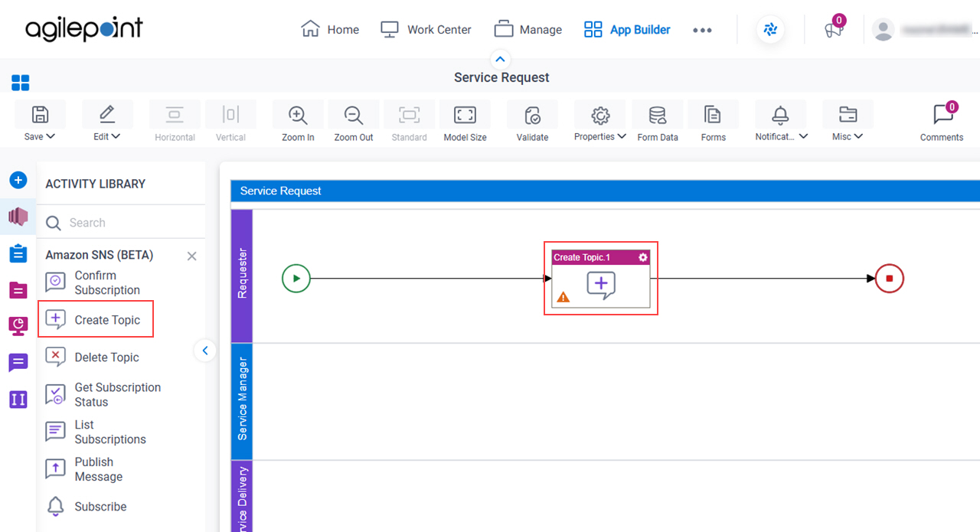Open the Amazon services sidebar icon
Image resolution: width=980 pixels, height=532 pixels.
click(x=18, y=217)
